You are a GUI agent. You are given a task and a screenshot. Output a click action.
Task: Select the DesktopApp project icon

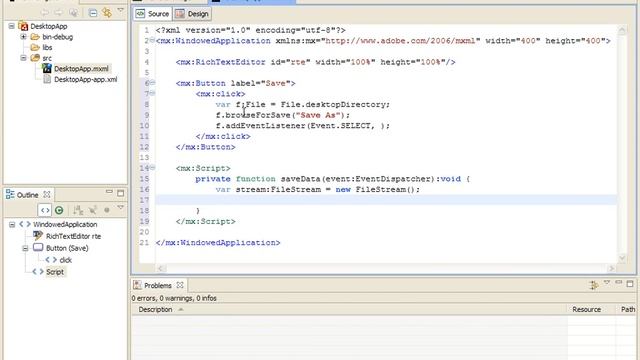[23, 26]
